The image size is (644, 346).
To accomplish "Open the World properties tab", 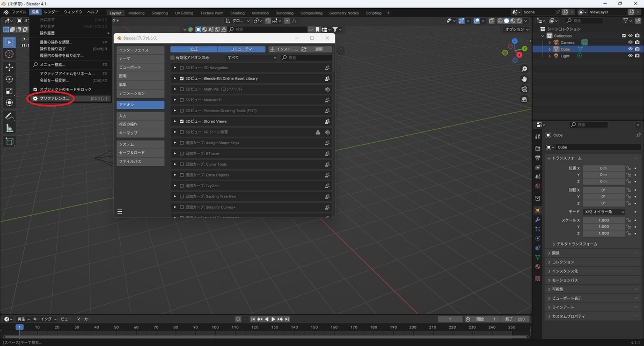I will click(x=538, y=187).
